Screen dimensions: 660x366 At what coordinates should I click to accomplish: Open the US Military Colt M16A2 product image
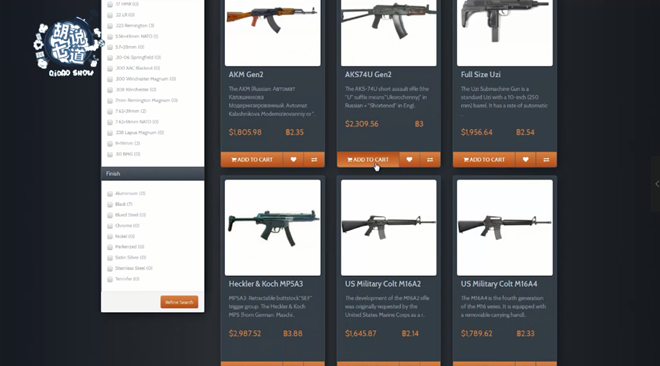389,228
